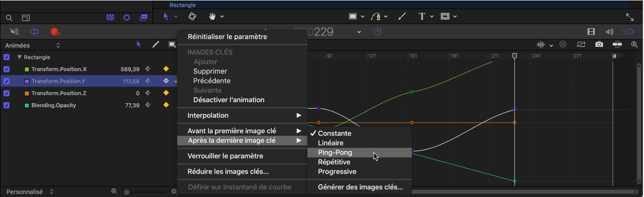The image size is (644, 197).
Task: Open the Interpolation submenu
Action: (242, 116)
